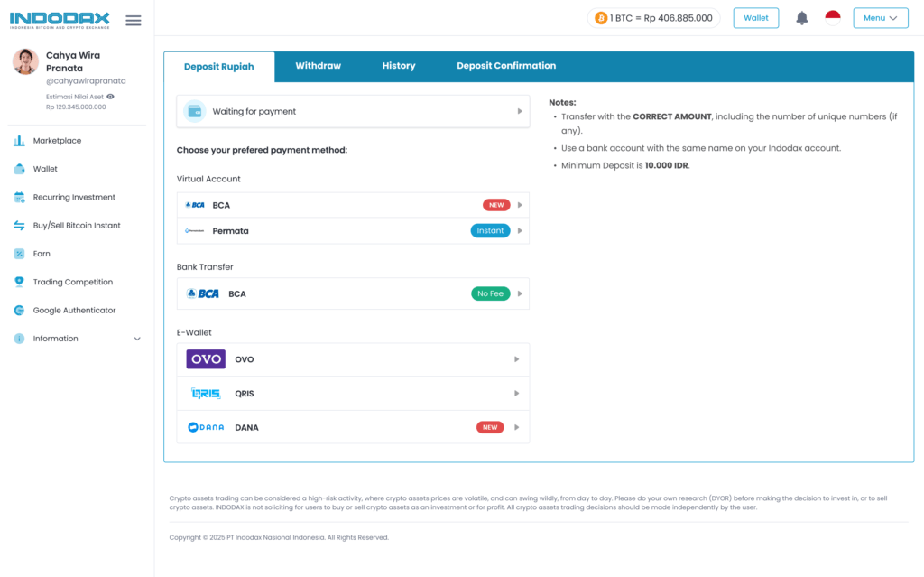
Task: Open Marketplace from the sidebar
Action: (x=57, y=141)
